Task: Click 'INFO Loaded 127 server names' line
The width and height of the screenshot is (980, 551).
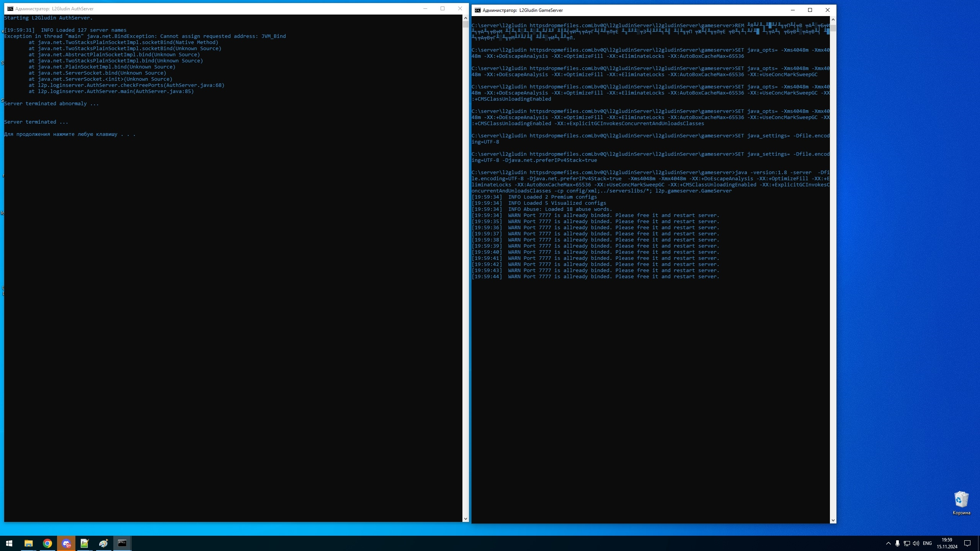Action: tap(65, 30)
